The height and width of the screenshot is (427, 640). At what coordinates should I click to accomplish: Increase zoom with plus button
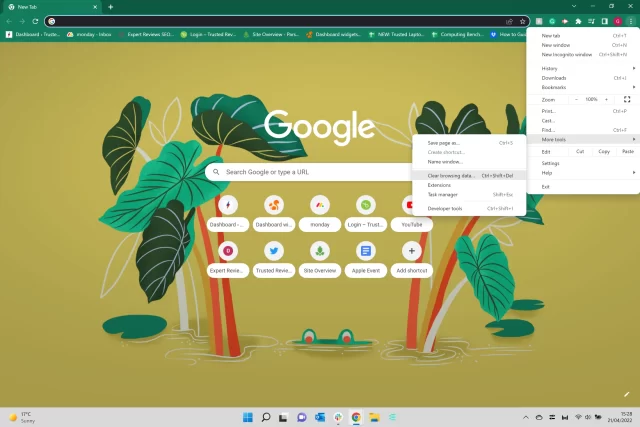[607, 99]
